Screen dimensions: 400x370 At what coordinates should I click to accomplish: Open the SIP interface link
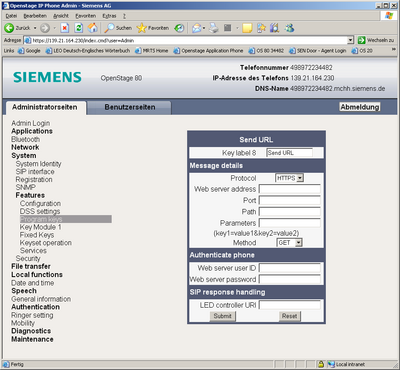pyautogui.click(x=35, y=172)
